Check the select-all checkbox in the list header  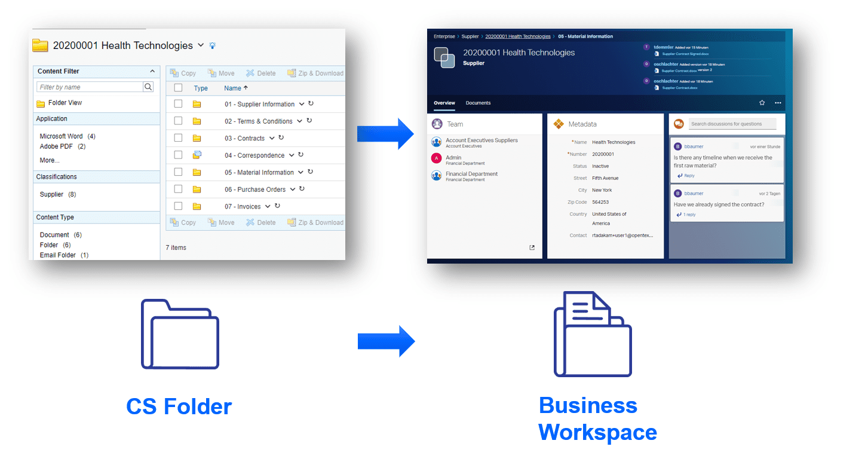pos(177,87)
